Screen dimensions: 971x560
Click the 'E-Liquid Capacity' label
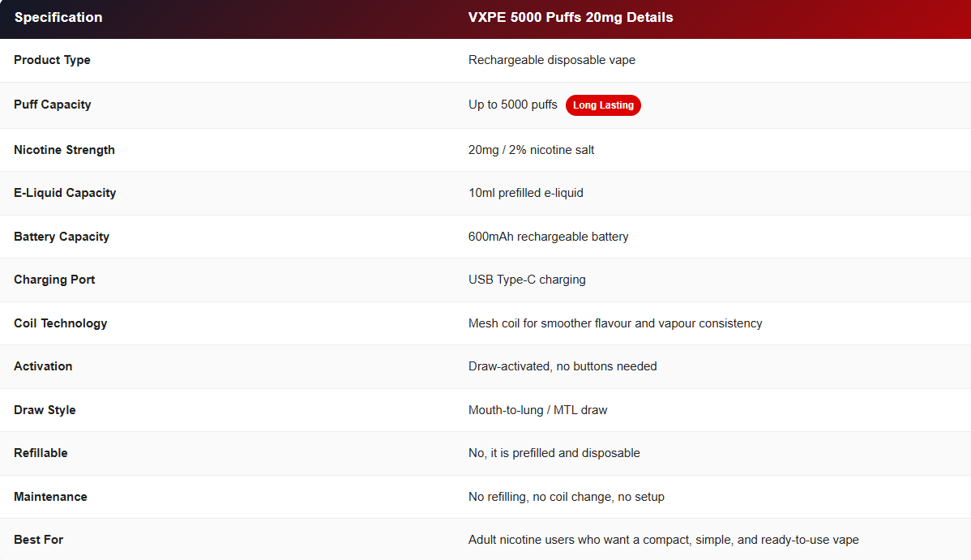[x=65, y=193]
